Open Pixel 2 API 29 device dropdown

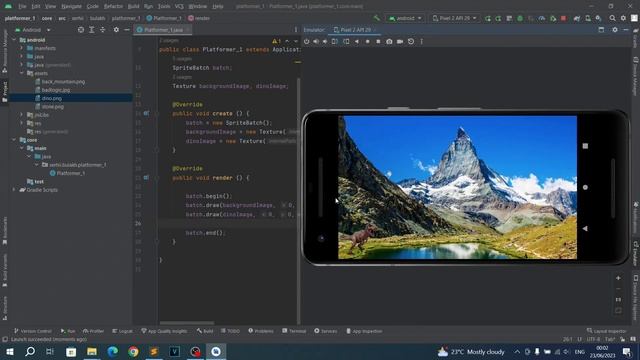click(454, 18)
